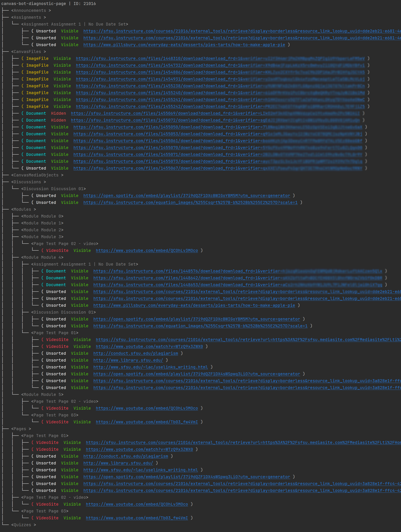Click the uselinks_writing.html link under Pages section
Screen dimensions: 401x532
click(x=141, y=470)
